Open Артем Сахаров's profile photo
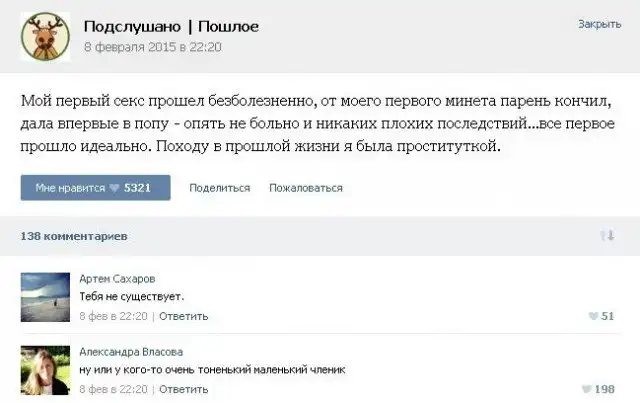The height and width of the screenshot is (403, 640). click(45, 296)
